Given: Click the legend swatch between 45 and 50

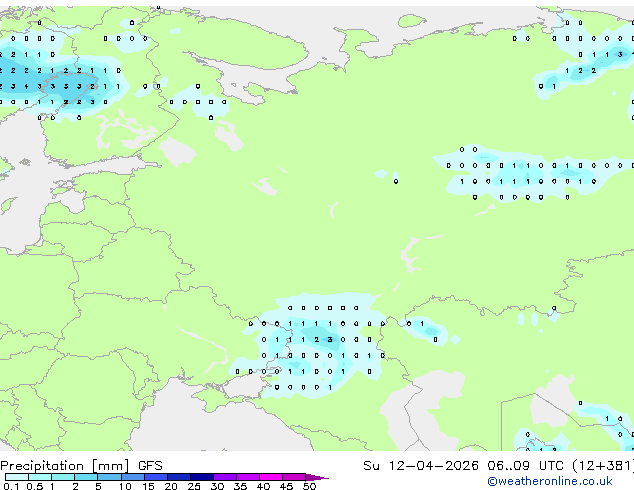Looking at the screenshot, I should pyautogui.click(x=294, y=477).
